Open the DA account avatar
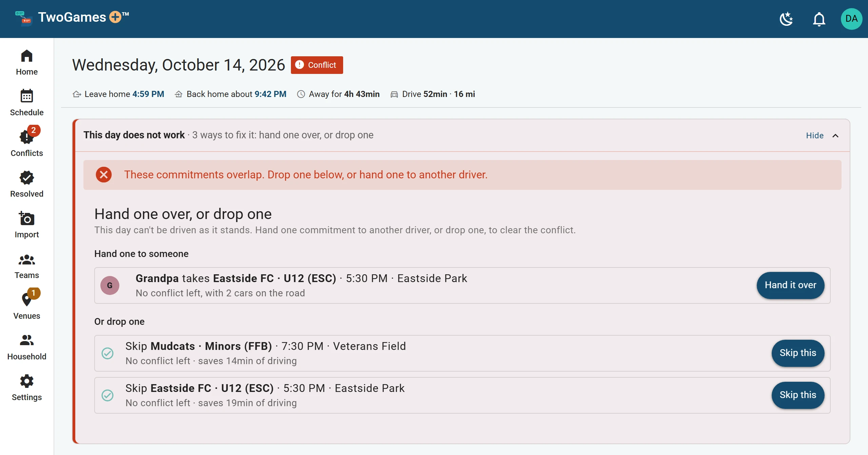This screenshot has height=455, width=868. [x=851, y=19]
